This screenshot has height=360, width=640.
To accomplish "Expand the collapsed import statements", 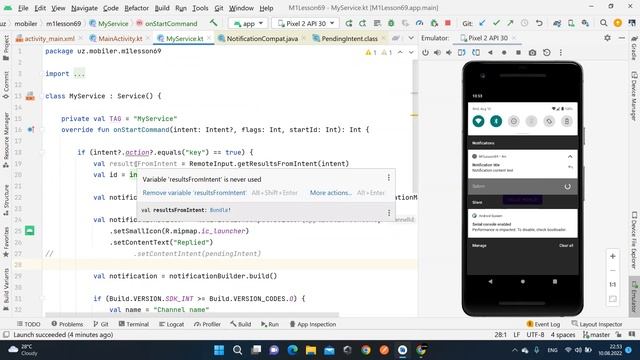I will 79,74.
